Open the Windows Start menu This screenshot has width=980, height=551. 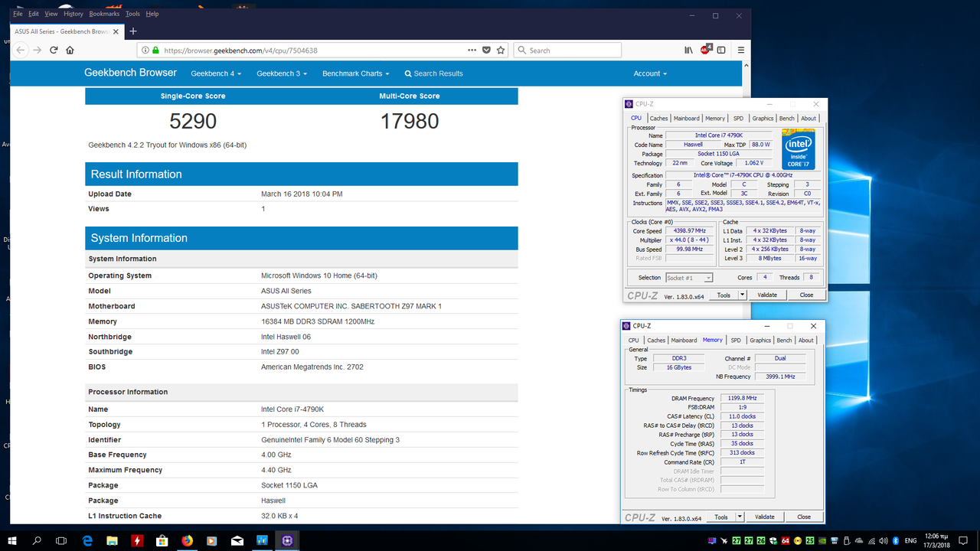pos(12,540)
